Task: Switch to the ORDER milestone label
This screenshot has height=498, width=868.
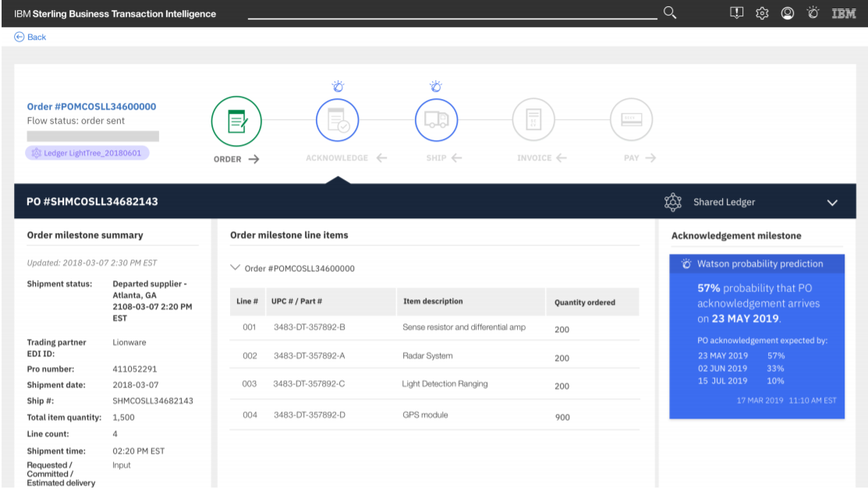Action: pyautogui.click(x=228, y=159)
